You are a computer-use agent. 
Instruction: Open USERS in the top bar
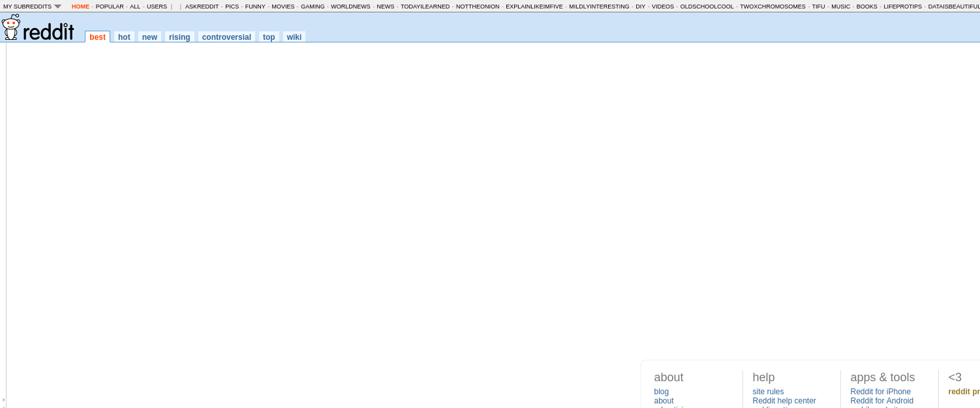157,7
